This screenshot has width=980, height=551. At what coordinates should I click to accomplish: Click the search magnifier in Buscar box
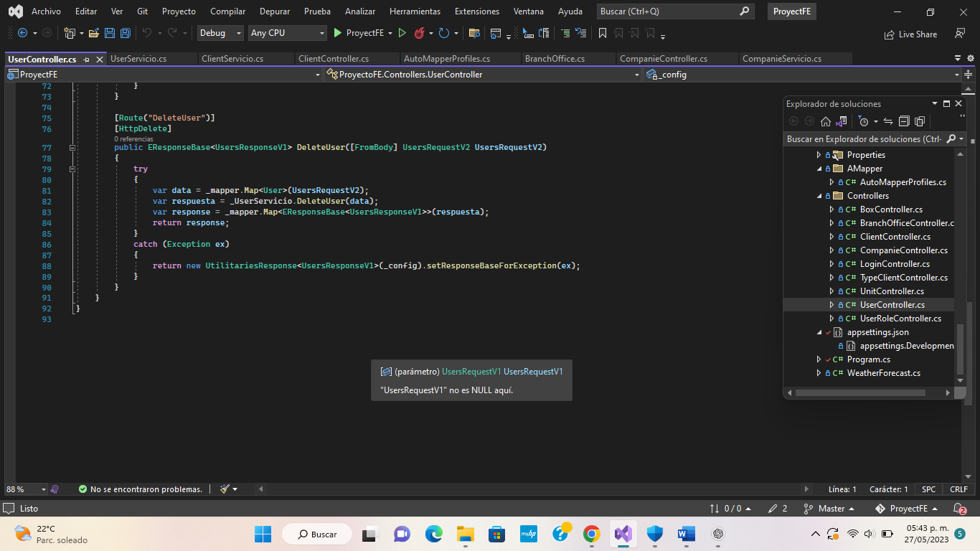744,11
